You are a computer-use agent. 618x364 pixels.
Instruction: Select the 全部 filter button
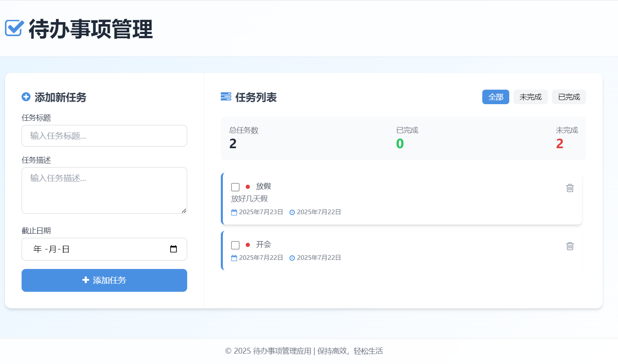coord(496,97)
